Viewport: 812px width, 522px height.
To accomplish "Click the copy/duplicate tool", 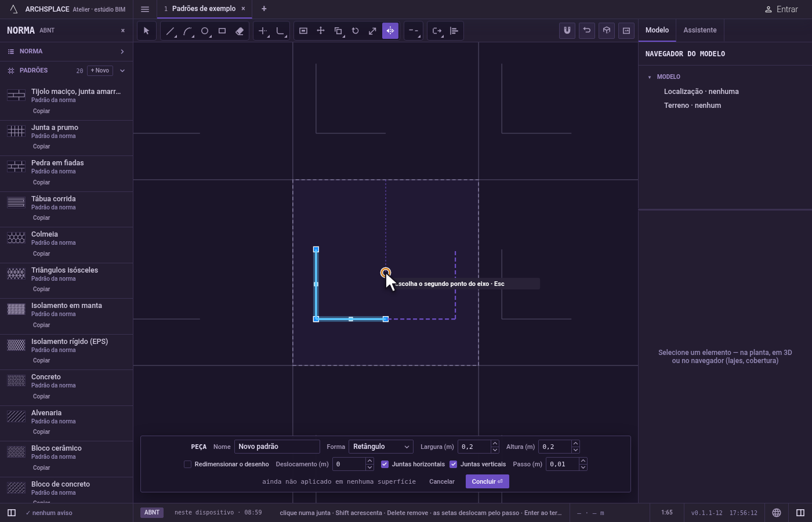I will (338, 31).
